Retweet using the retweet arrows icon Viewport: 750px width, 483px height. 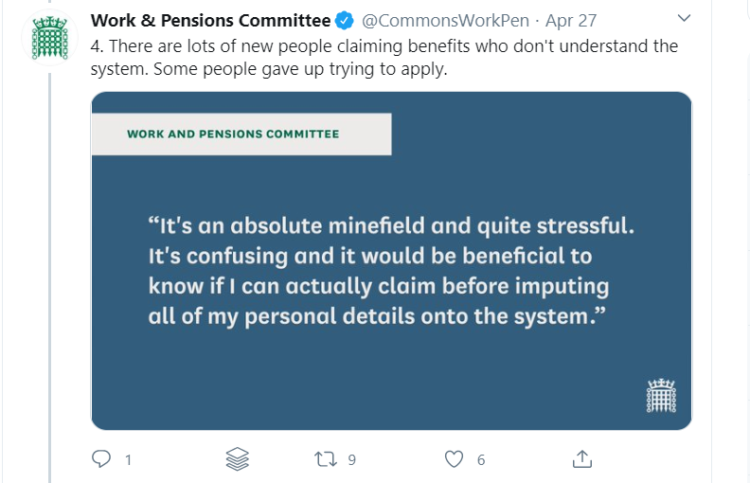[325, 459]
